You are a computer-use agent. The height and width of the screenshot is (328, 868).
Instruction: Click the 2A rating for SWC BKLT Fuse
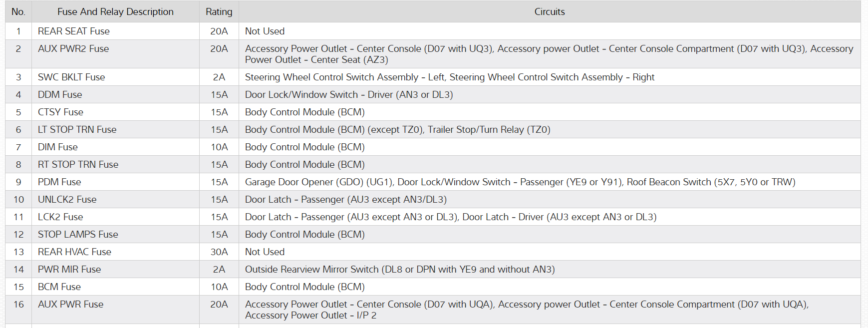point(219,77)
